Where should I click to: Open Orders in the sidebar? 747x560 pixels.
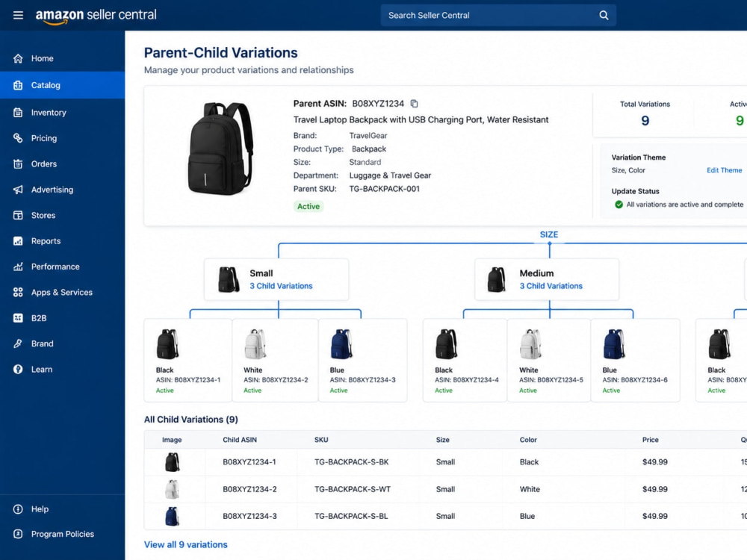(x=63, y=164)
